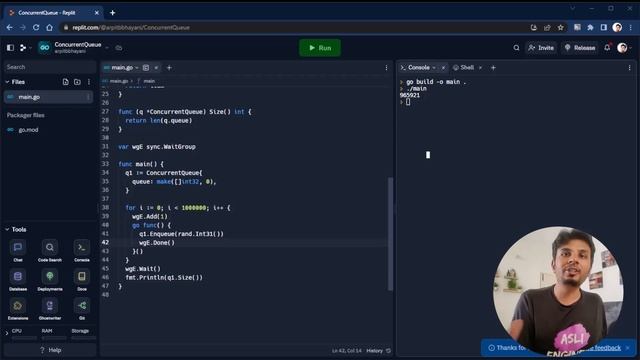Create a new file with Files icon
This screenshot has width=640, height=360.
click(65, 82)
